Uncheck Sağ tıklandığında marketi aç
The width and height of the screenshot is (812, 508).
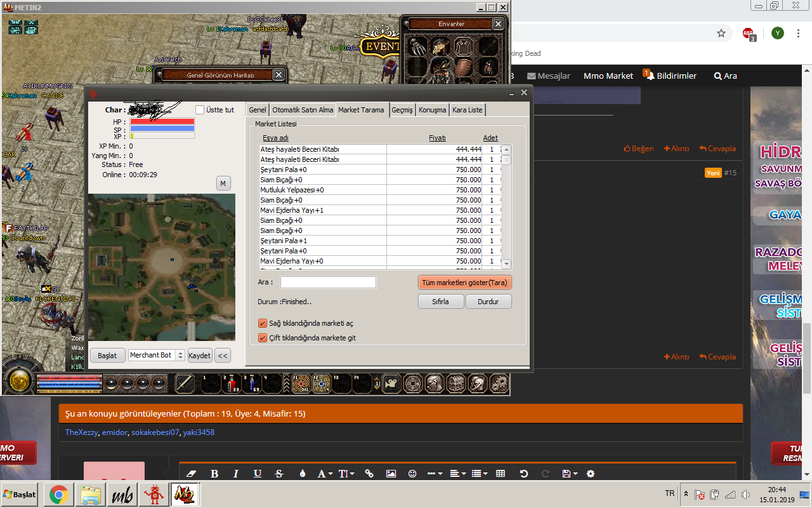click(x=263, y=323)
